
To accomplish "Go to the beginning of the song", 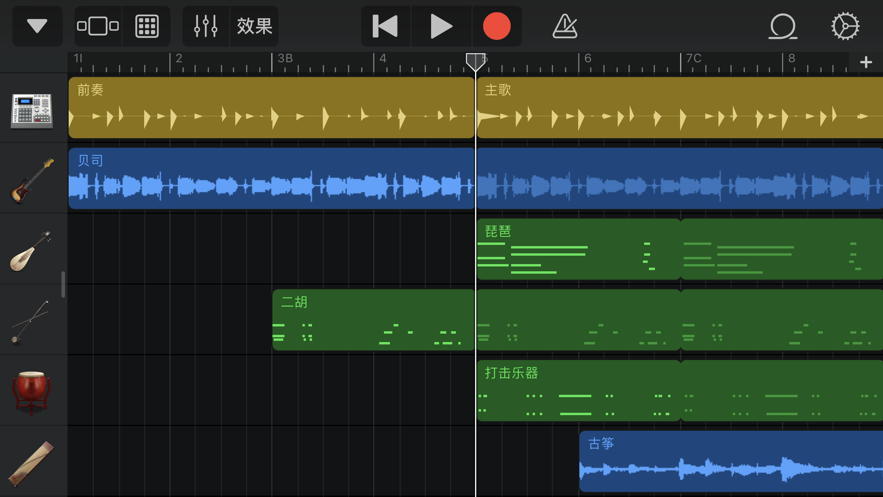I will tap(385, 26).
